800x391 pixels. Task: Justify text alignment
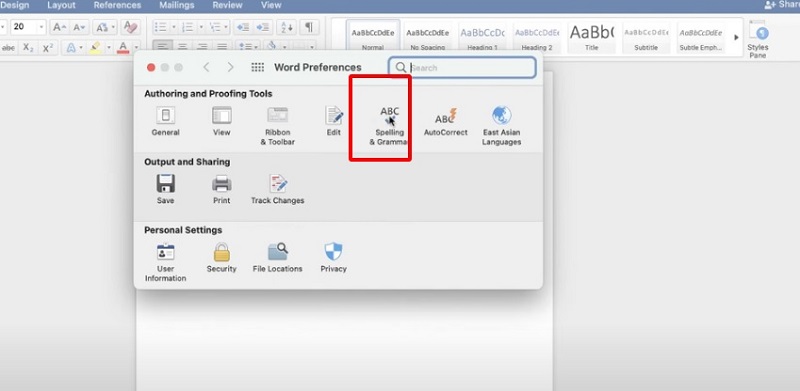click(222, 46)
